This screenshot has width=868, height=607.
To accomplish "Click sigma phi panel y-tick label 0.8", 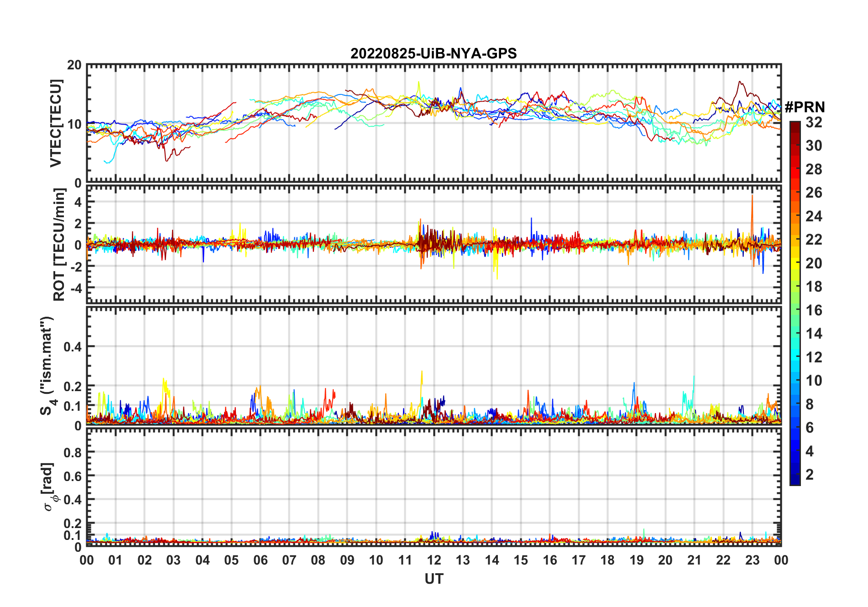I will (x=73, y=453).
